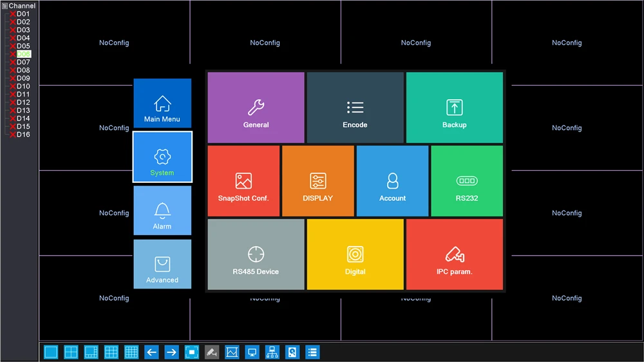Select channel D11 in tree

coord(23,94)
